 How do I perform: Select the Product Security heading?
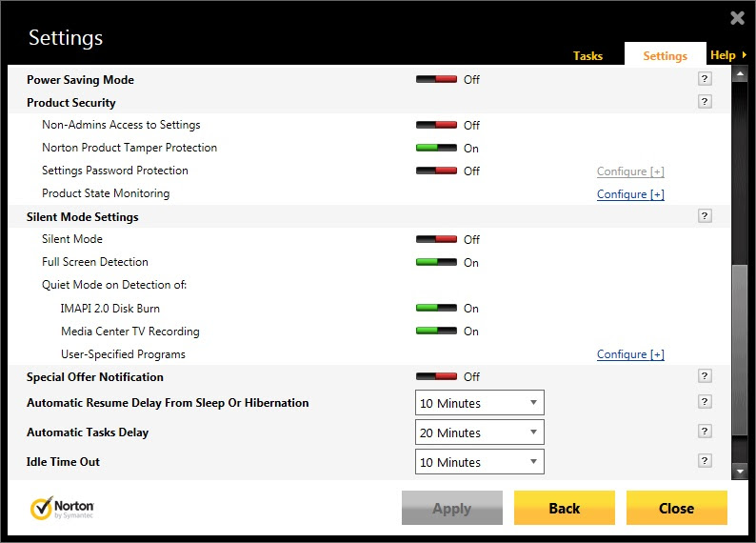(70, 103)
